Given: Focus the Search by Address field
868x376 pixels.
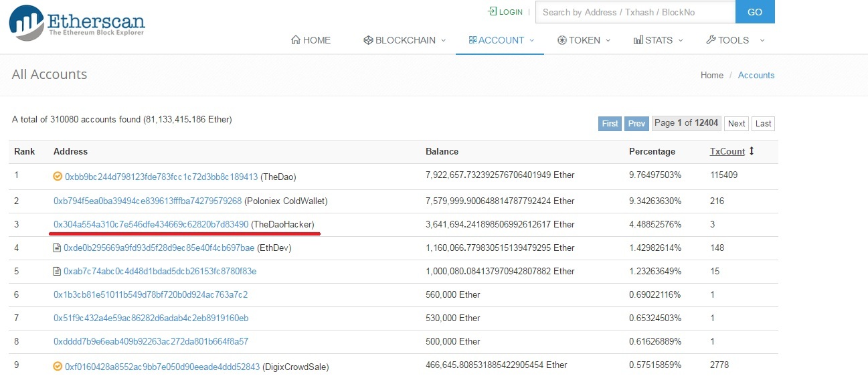Looking at the screenshot, I should click(635, 12).
